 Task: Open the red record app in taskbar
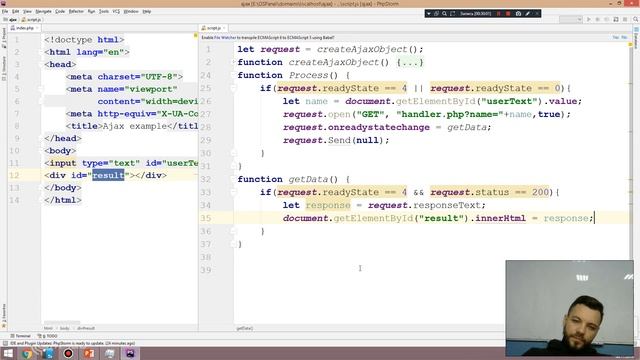point(68,353)
